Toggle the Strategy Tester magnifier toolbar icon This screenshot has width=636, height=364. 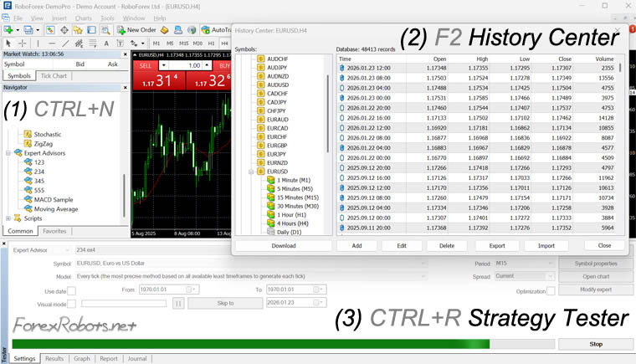click(105, 30)
